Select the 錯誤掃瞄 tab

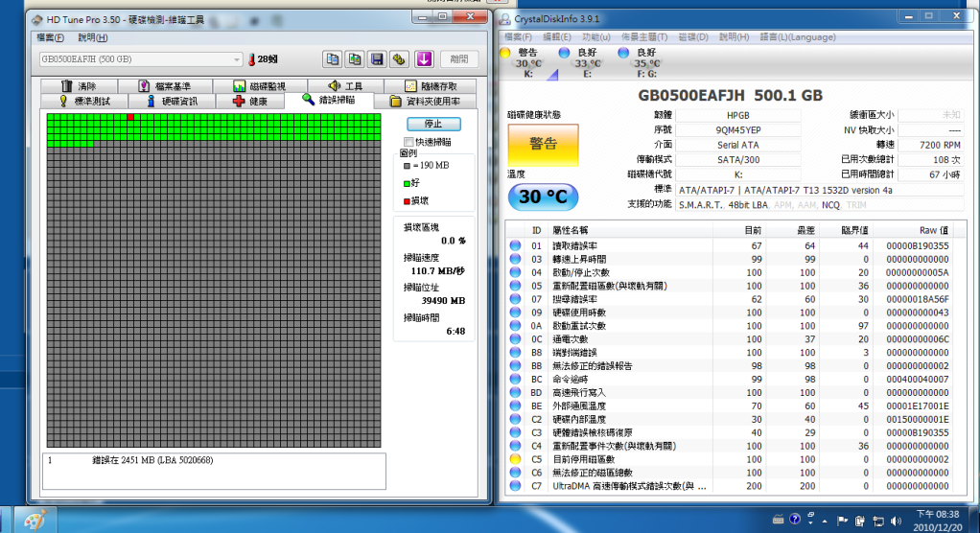[x=329, y=100]
